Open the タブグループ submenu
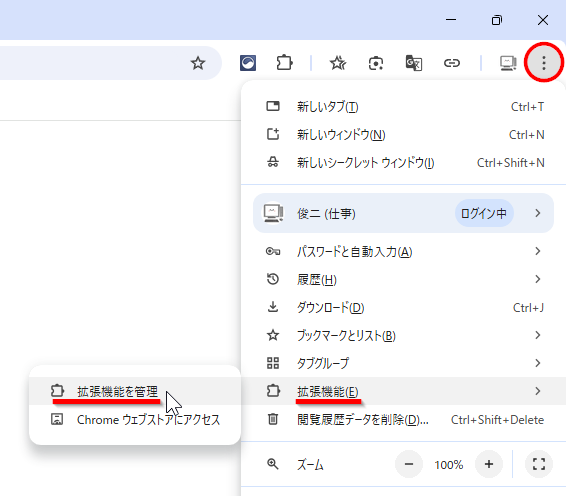 coord(404,363)
